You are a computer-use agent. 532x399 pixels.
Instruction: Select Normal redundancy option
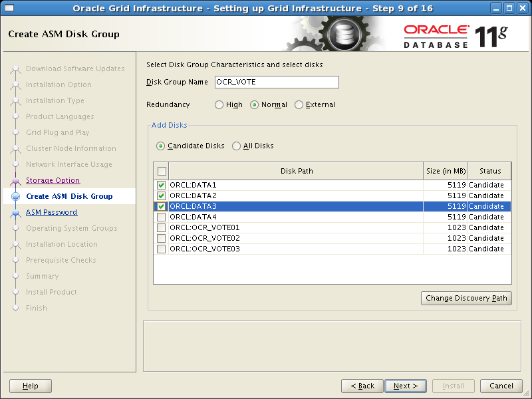pos(255,105)
